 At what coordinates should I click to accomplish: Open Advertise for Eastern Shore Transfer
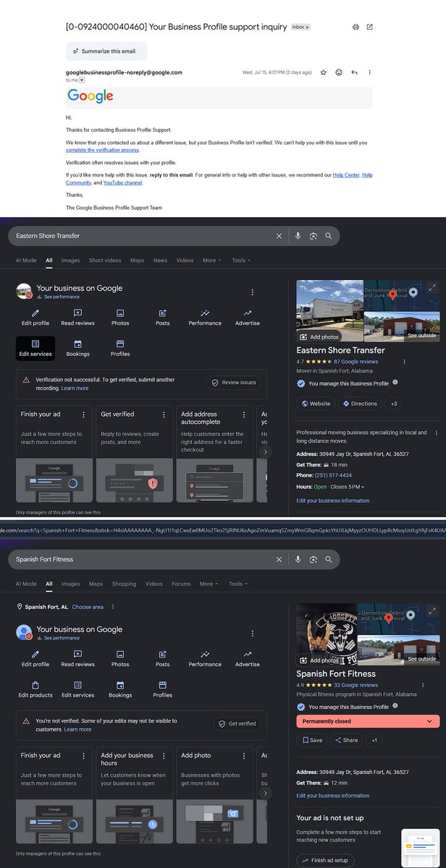[247, 318]
